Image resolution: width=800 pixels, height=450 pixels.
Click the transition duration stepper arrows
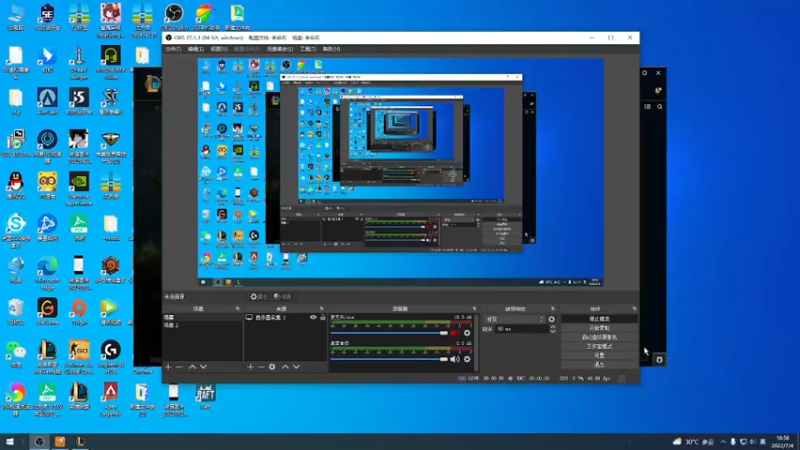[552, 329]
